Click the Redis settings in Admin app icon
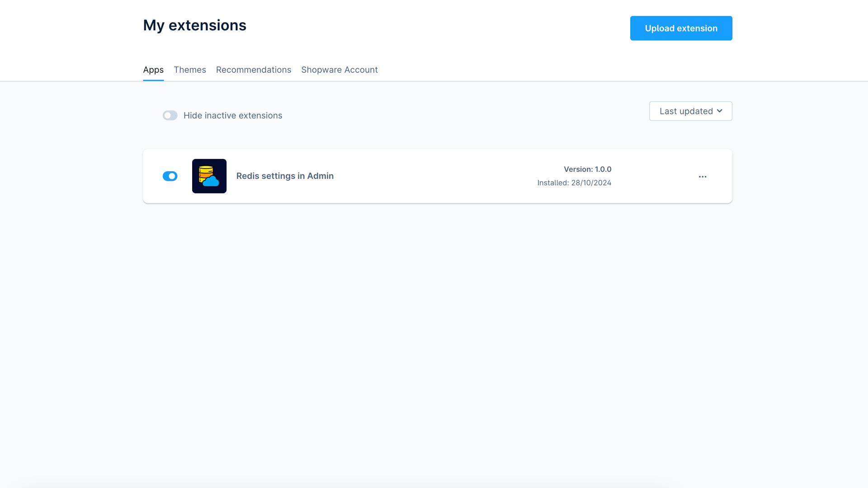Screen dimensions: 868x488 click(x=209, y=176)
